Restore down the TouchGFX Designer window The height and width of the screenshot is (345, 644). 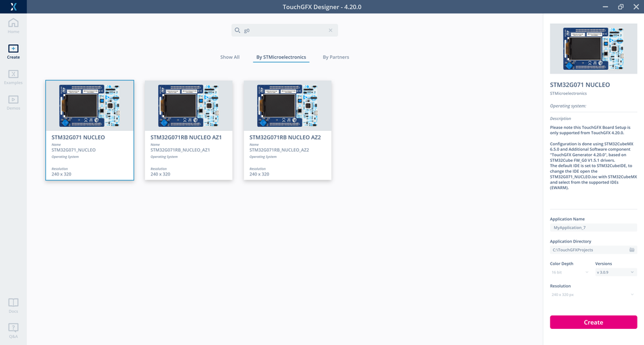(x=621, y=6)
